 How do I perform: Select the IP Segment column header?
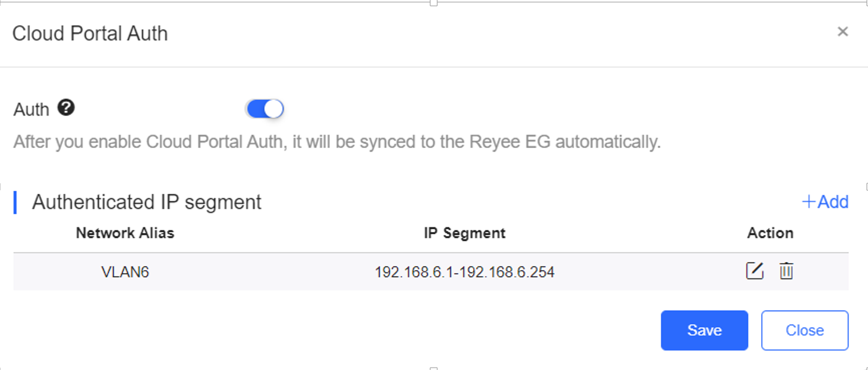464,233
